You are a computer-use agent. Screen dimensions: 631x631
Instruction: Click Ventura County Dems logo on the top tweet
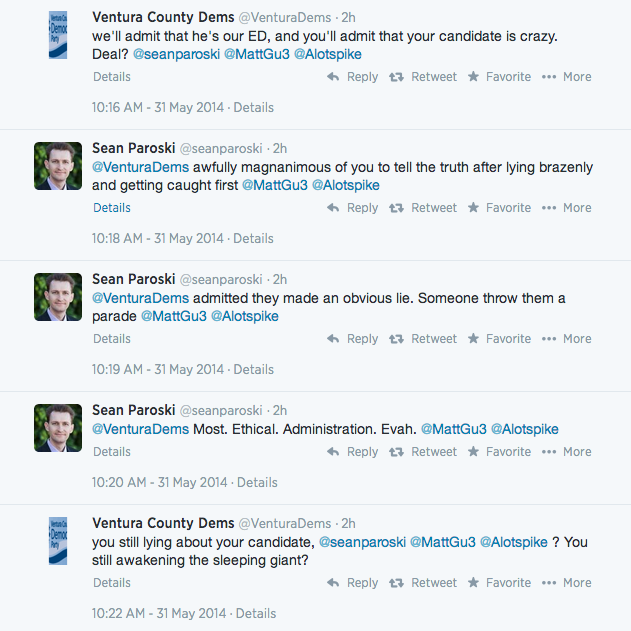(x=58, y=35)
